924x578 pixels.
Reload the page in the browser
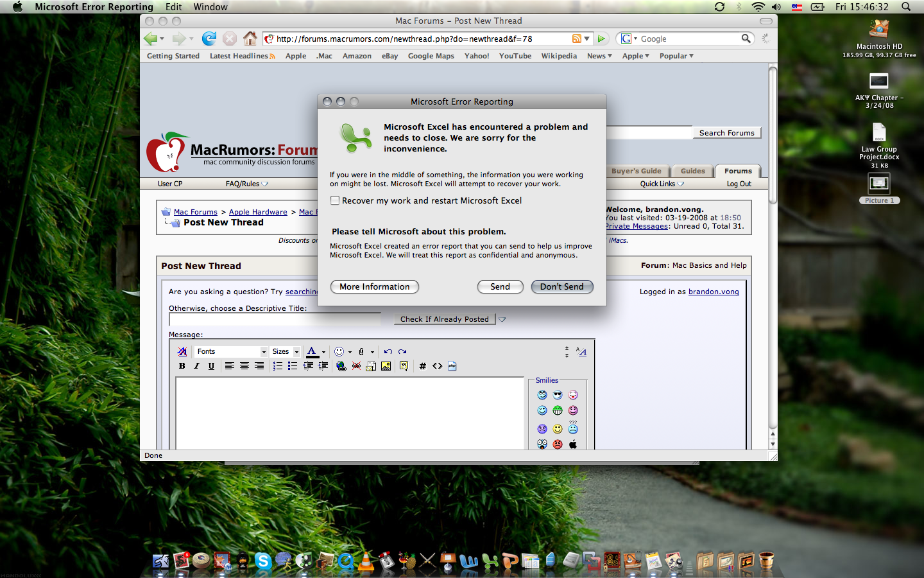click(x=209, y=39)
